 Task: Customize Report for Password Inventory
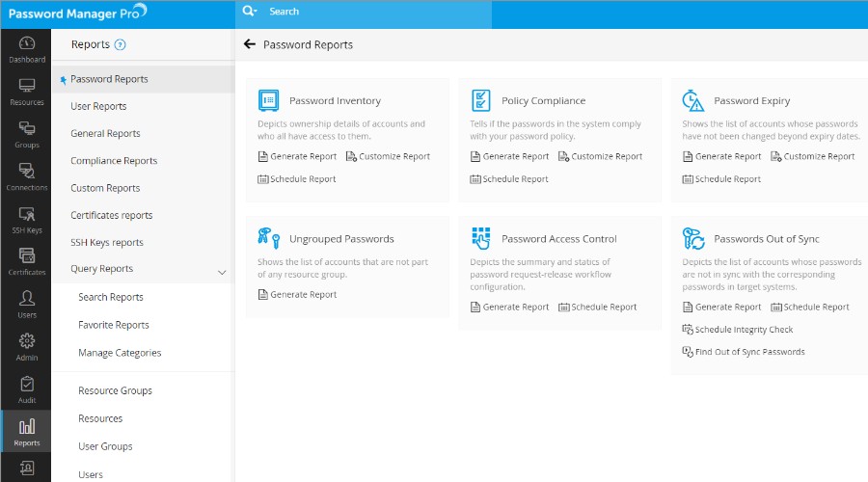[388, 156]
